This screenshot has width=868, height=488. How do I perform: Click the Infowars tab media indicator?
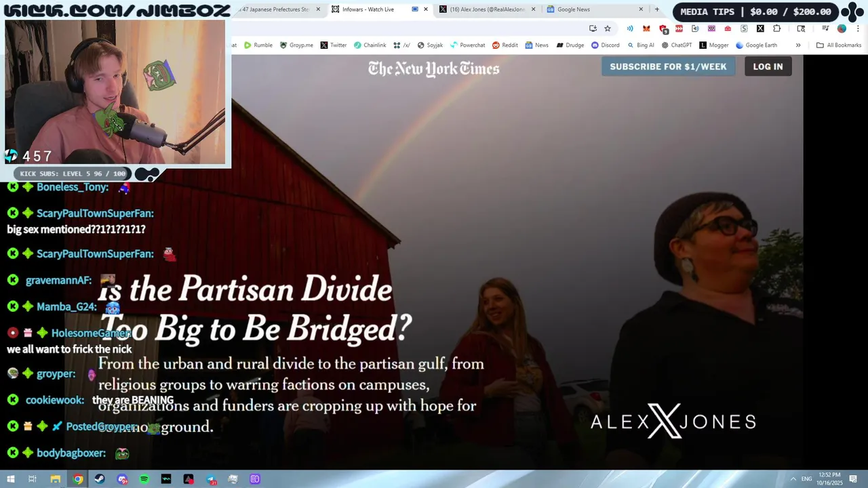point(415,9)
